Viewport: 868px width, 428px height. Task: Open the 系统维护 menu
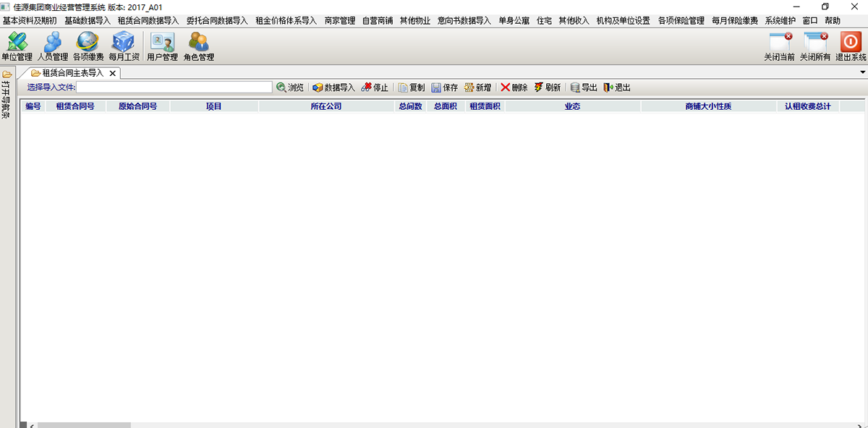[780, 20]
